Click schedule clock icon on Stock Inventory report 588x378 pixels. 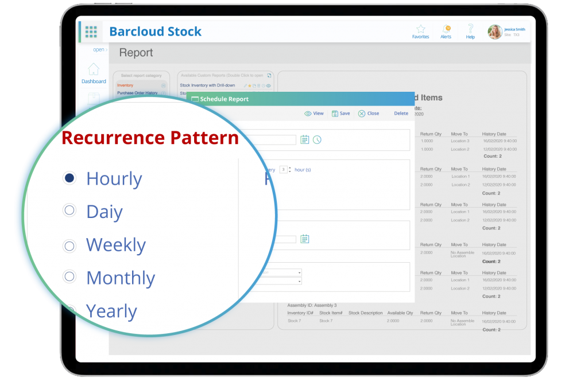263,86
